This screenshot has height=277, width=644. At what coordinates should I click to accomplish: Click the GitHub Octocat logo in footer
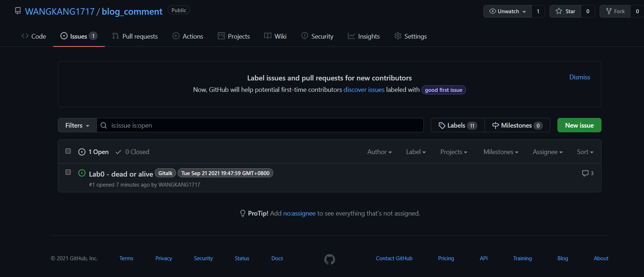[329, 259]
